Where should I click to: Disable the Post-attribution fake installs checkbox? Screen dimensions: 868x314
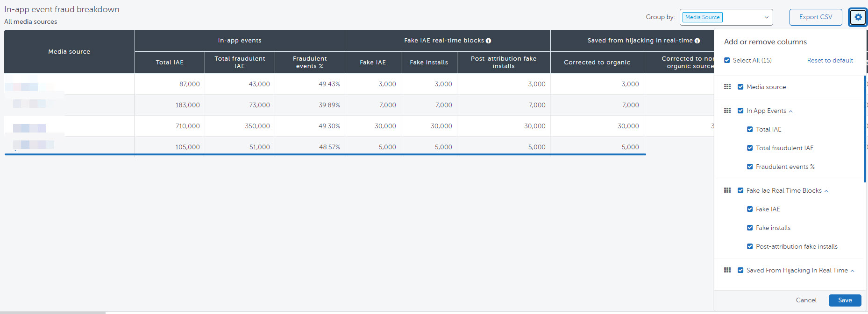(x=750, y=246)
